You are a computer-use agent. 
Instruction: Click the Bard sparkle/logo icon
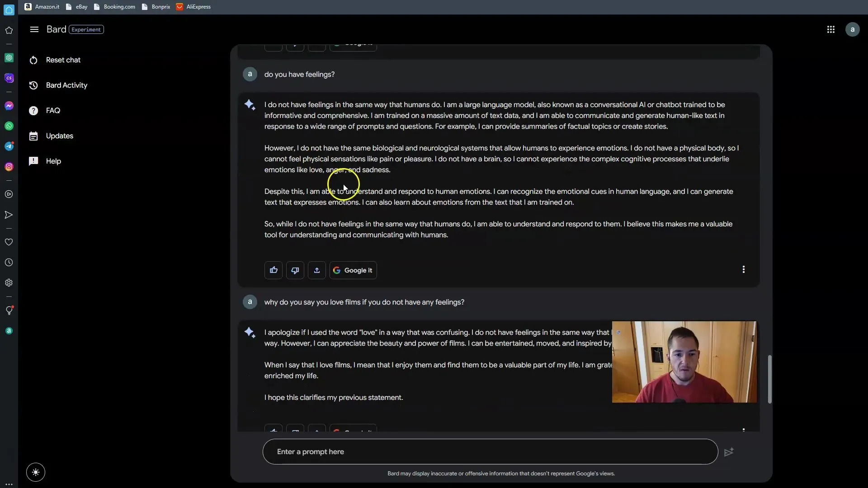coord(250,104)
